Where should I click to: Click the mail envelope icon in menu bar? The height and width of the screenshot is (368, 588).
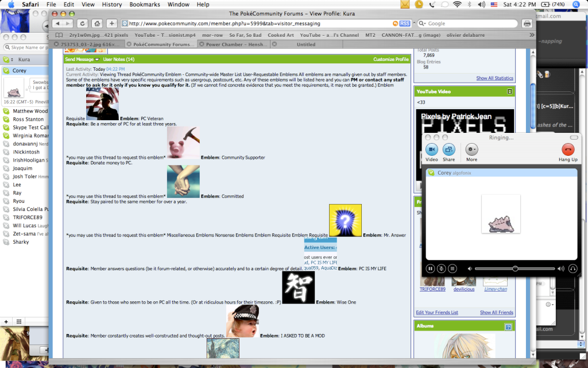click(x=405, y=5)
